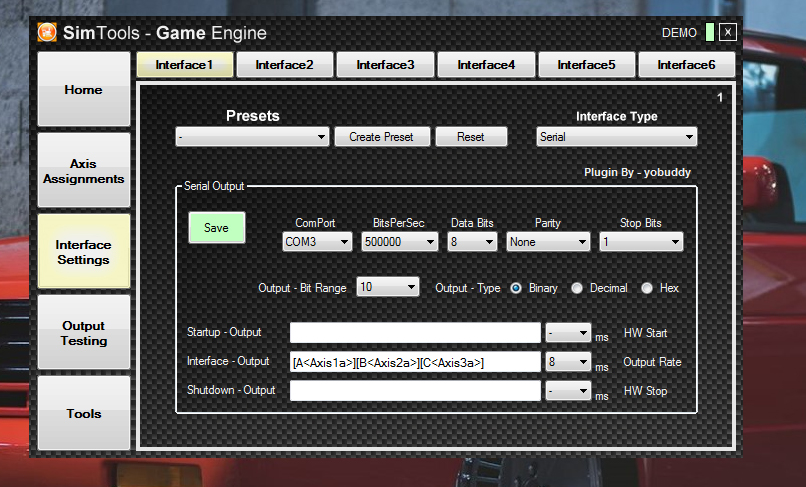The image size is (806, 487).
Task: Select the Interface4 tab
Action: 486,65
